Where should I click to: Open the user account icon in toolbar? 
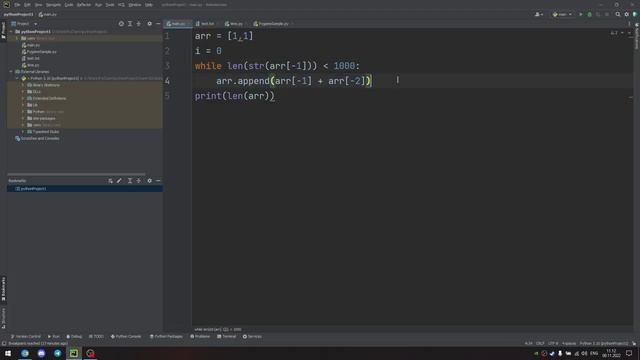coord(539,14)
